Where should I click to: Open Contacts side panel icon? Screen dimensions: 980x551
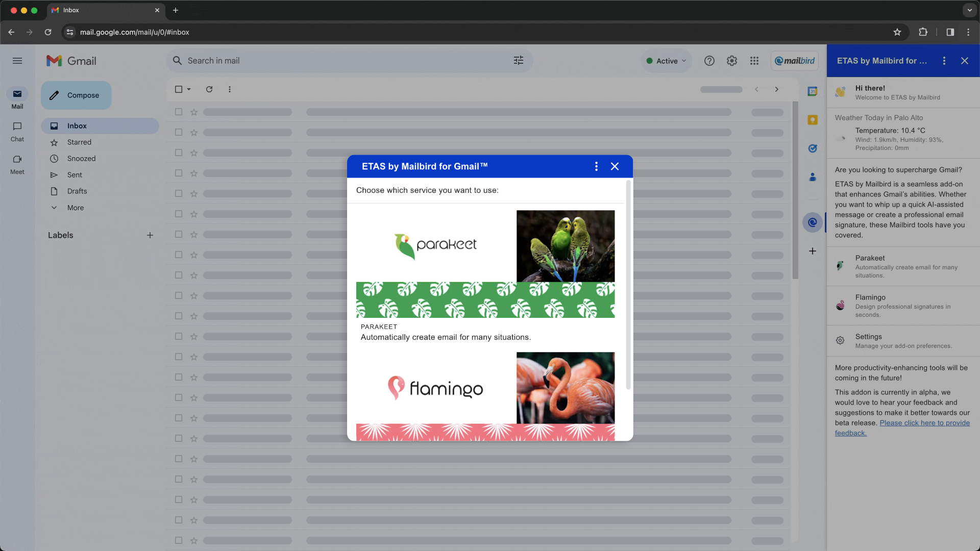click(x=813, y=177)
